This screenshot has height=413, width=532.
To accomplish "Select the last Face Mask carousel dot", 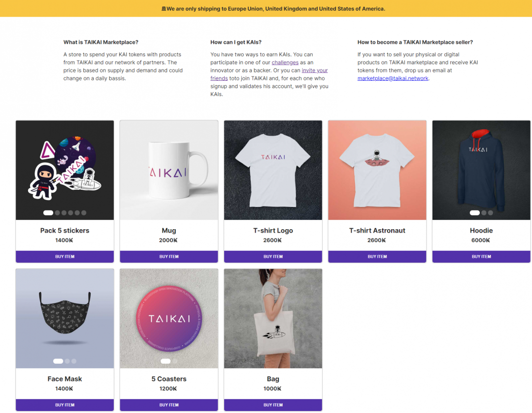I will tap(74, 361).
